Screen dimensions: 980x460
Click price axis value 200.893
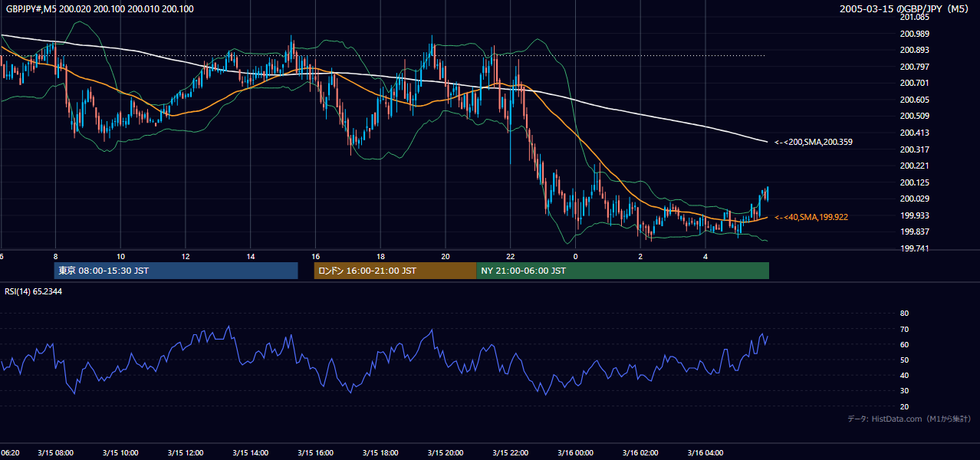click(x=914, y=50)
